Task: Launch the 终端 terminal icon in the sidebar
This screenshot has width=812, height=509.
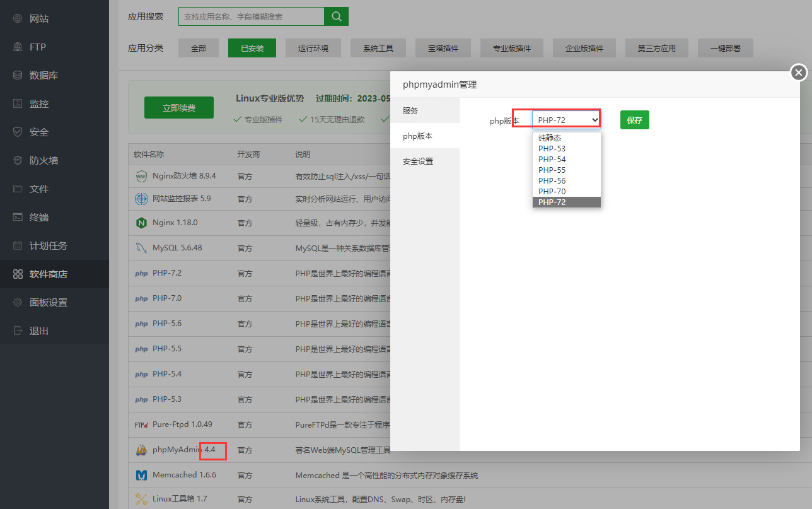Action: tap(18, 218)
